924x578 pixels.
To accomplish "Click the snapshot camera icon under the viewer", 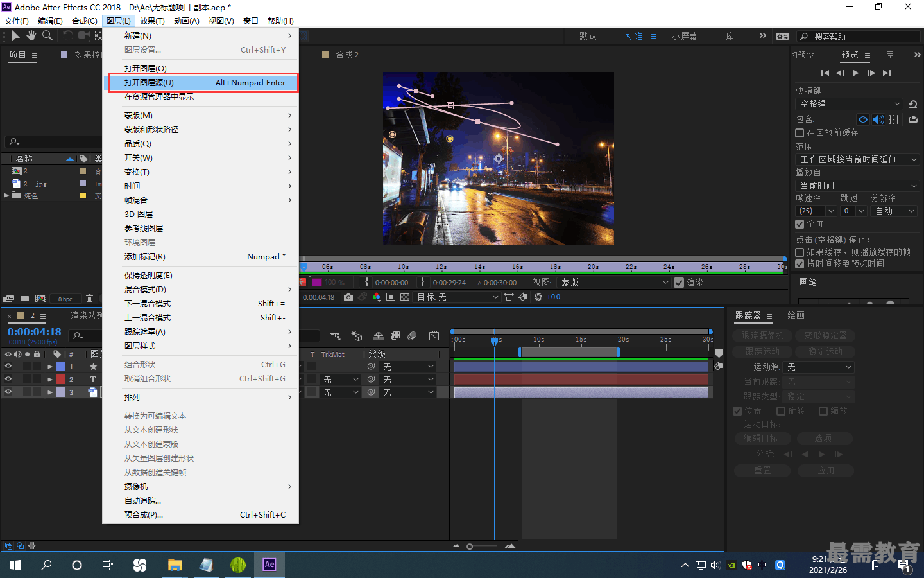I will coord(348,297).
